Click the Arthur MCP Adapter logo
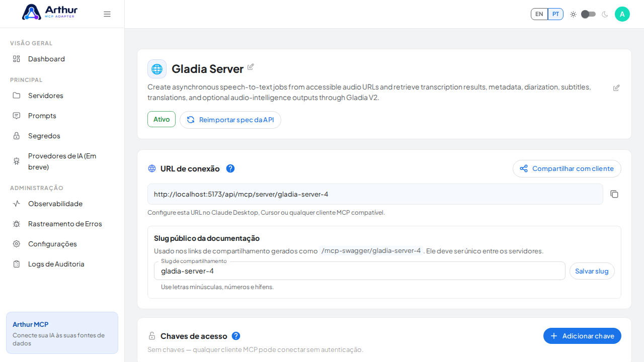The height and width of the screenshot is (362, 644). 50,12
